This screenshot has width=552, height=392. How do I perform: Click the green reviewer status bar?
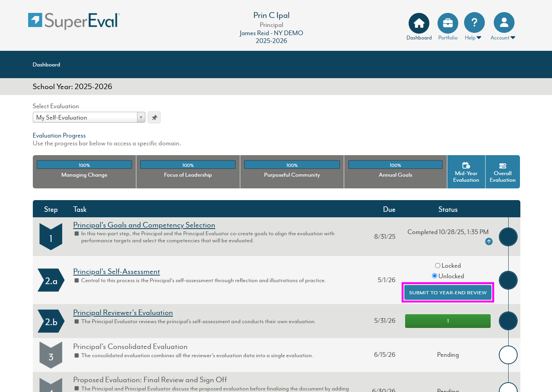tap(448, 321)
